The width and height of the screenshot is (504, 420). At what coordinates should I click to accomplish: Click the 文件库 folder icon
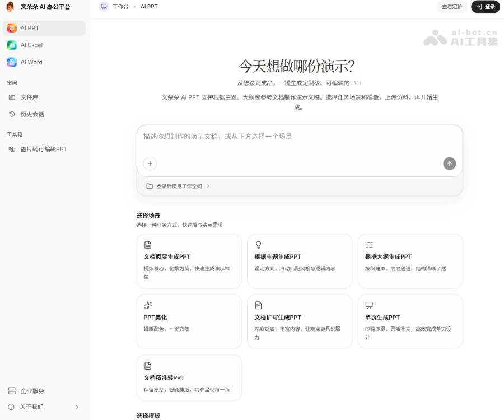(x=12, y=97)
